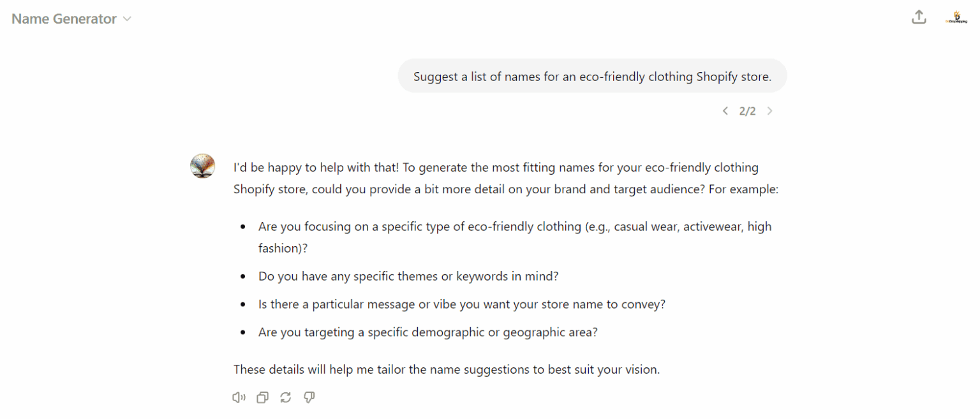The image size is (980, 419).
Task: Expand the chevron beside the Name Generator title
Action: [x=127, y=19]
